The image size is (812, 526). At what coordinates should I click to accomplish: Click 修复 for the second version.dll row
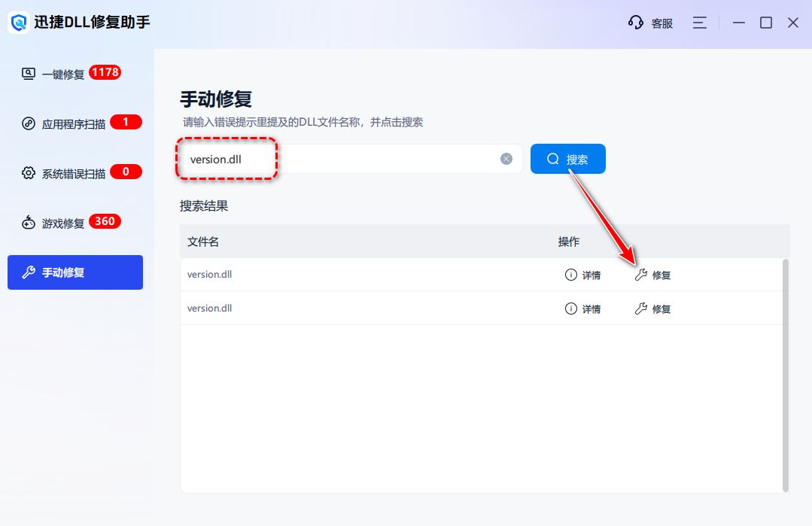tap(653, 309)
